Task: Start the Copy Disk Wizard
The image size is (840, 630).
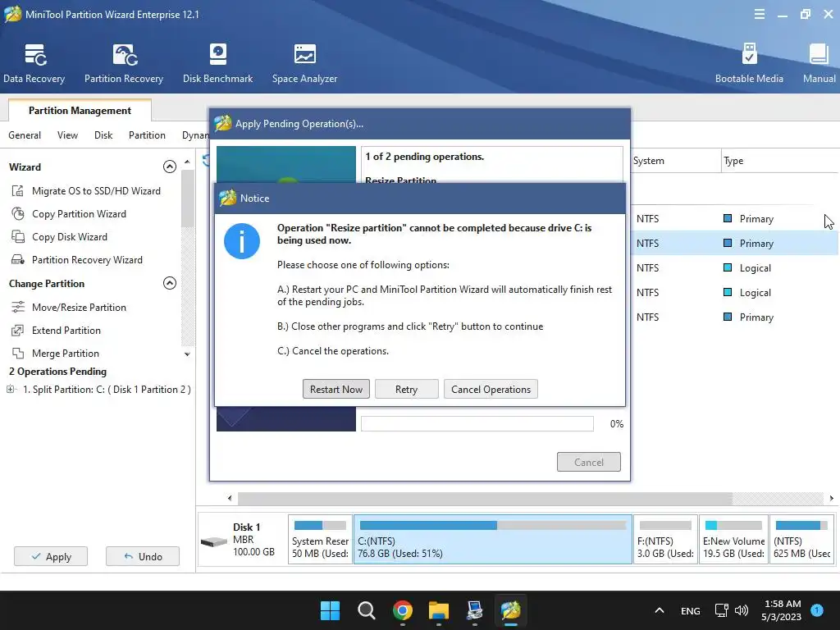Action: point(59,237)
